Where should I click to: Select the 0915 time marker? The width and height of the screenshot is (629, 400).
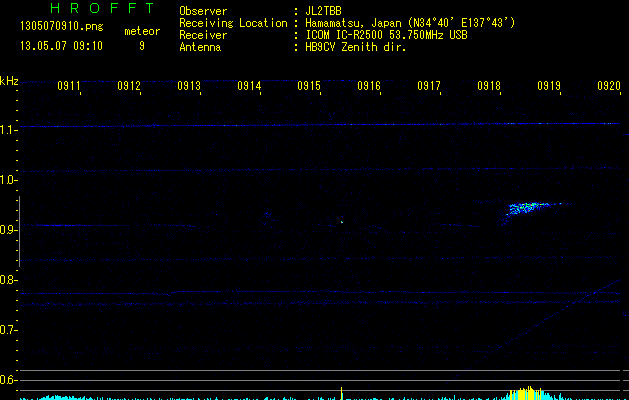(309, 87)
